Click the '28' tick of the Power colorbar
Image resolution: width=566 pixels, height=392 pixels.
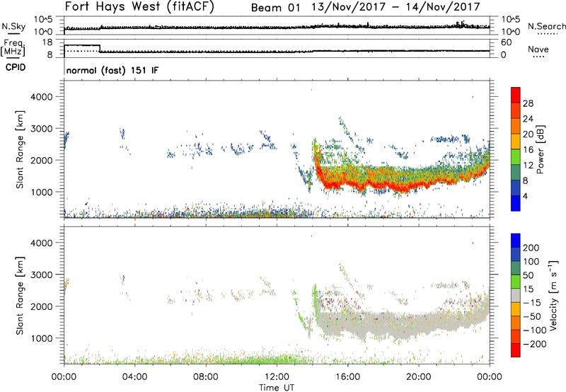pos(528,103)
